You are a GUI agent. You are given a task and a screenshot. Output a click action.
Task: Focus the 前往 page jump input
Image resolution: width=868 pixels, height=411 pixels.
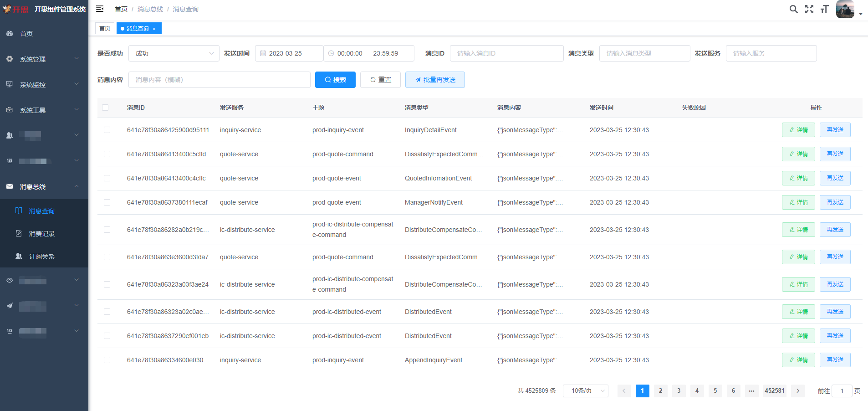[842, 391]
